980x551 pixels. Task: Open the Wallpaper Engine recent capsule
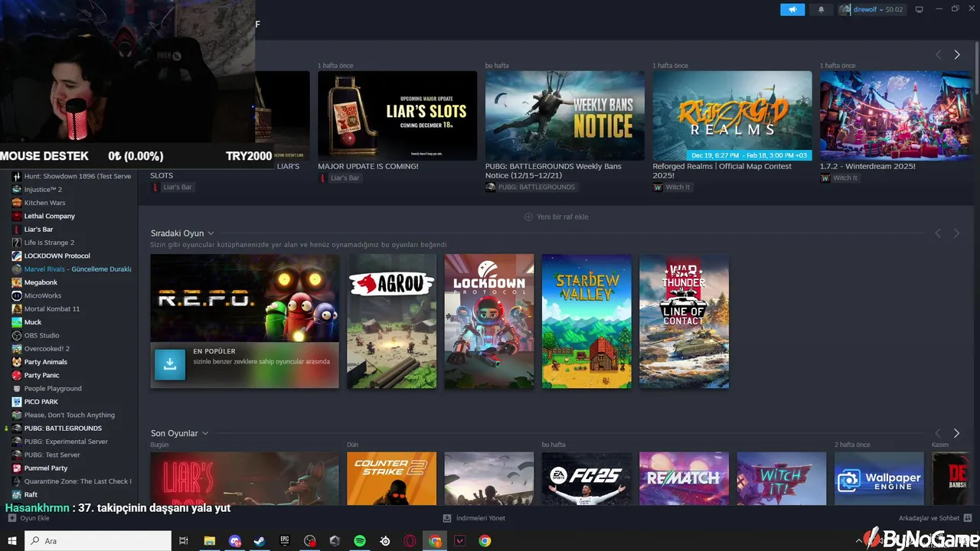click(x=879, y=478)
